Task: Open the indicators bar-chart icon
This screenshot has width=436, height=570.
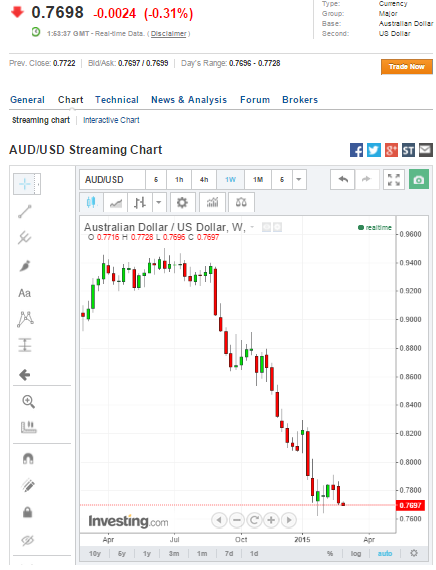Action: pyautogui.click(x=212, y=202)
